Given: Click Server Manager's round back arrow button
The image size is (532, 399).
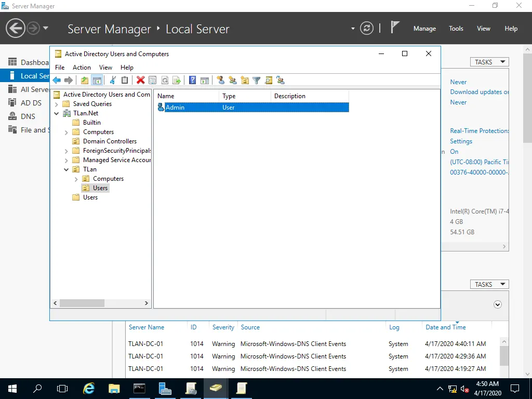Looking at the screenshot, I should 15,28.
